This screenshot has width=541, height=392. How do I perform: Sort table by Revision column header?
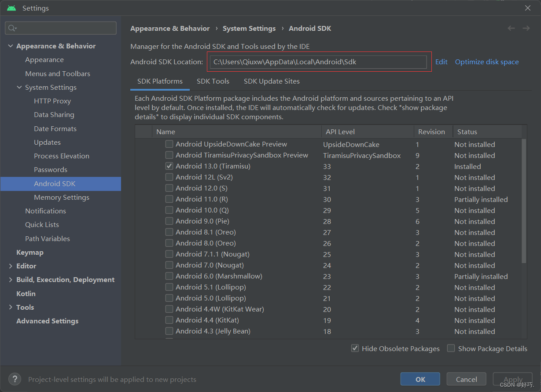coord(433,132)
